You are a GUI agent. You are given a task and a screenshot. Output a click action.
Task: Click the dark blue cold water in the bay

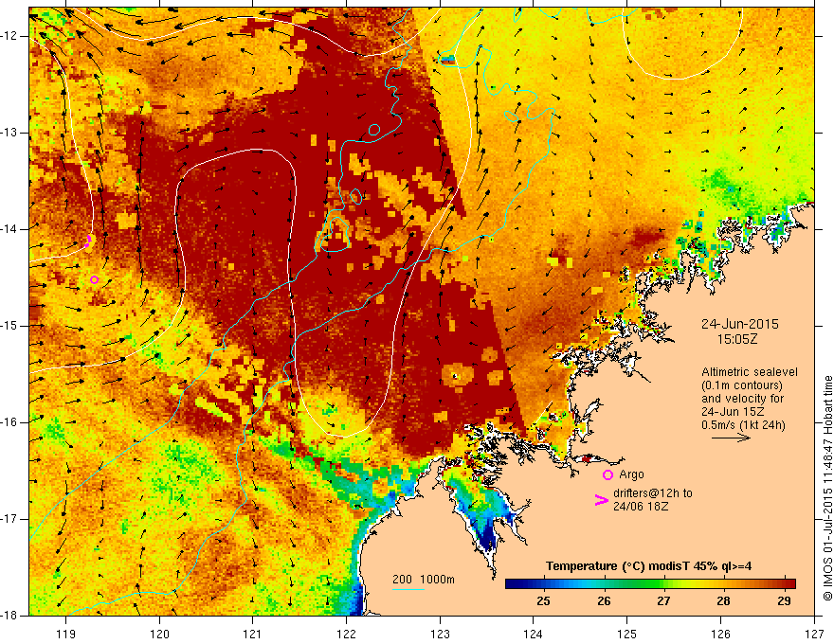[x=488, y=535]
